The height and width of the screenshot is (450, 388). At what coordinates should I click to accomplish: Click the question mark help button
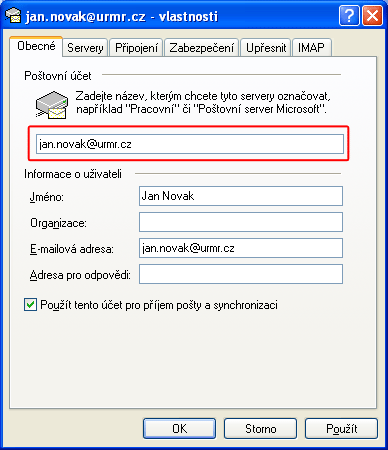349,15
